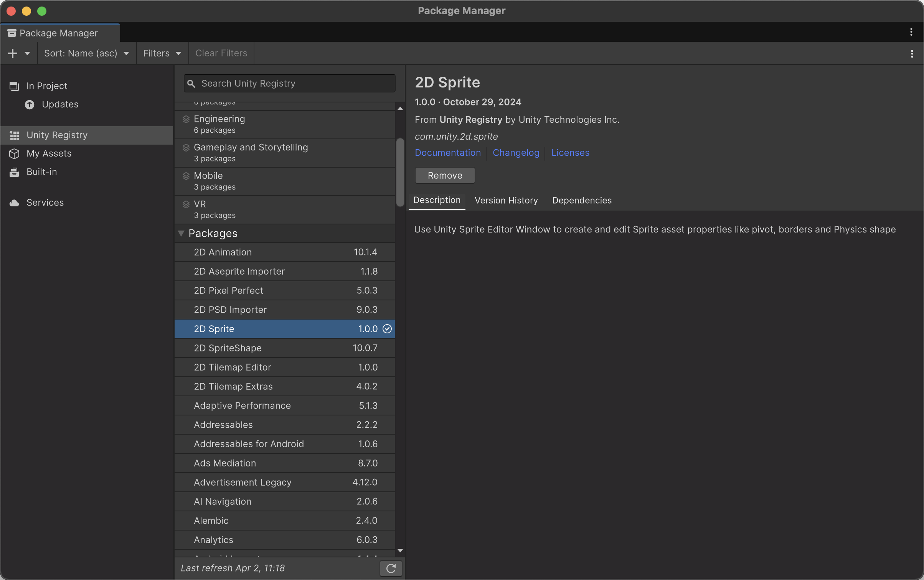The image size is (924, 580).
Task: Click the Gameplay and Storytelling layers icon
Action: (x=186, y=148)
